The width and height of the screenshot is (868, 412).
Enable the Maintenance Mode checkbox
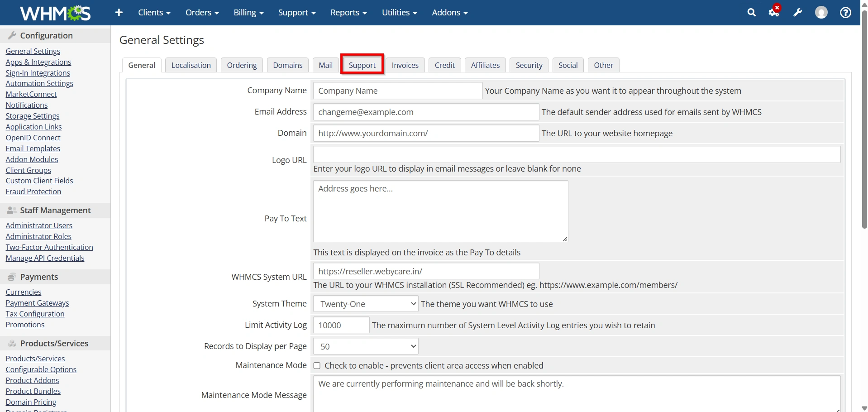pyautogui.click(x=317, y=366)
